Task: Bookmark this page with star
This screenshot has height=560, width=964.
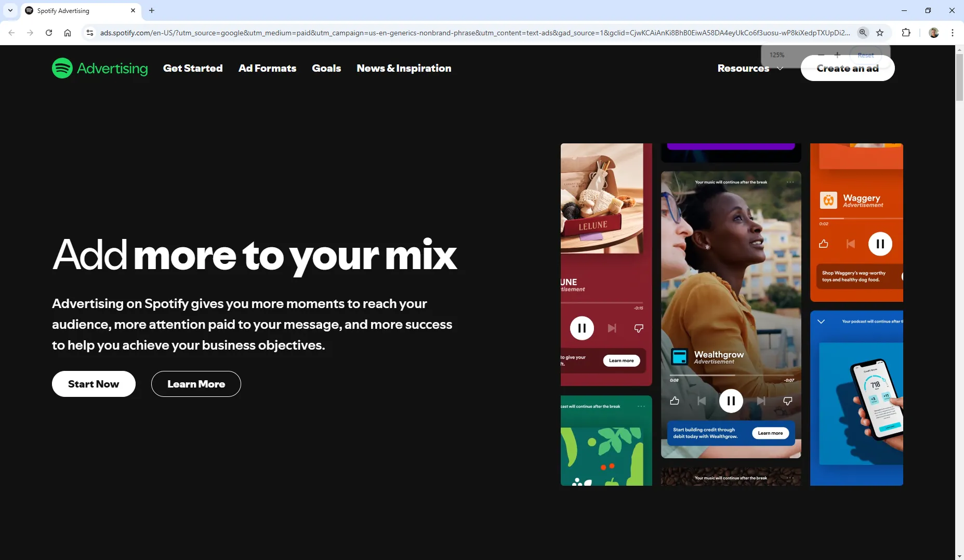Action: pyautogui.click(x=880, y=33)
